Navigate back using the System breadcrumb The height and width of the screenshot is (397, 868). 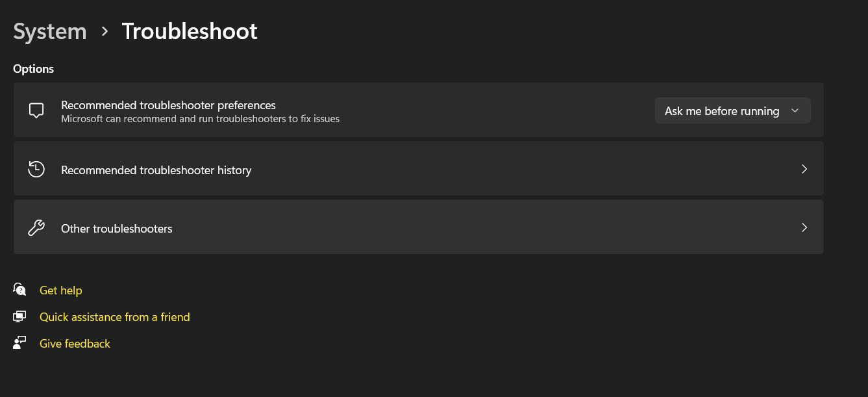click(x=49, y=31)
